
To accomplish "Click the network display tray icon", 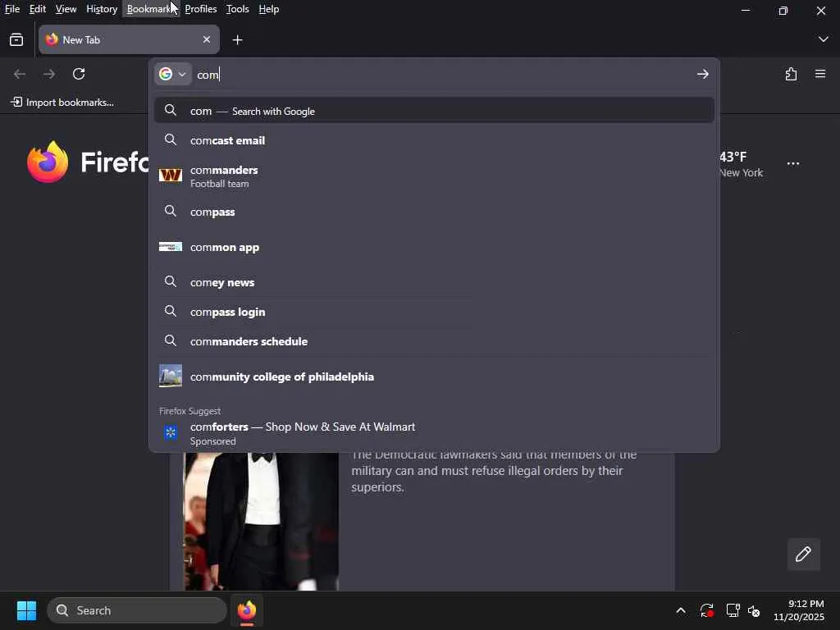I will click(733, 610).
